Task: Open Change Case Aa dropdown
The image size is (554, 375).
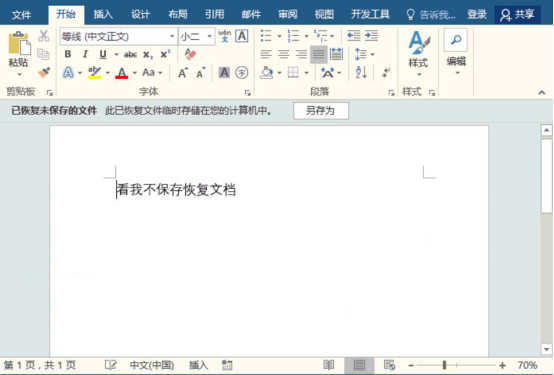Action: [x=152, y=73]
